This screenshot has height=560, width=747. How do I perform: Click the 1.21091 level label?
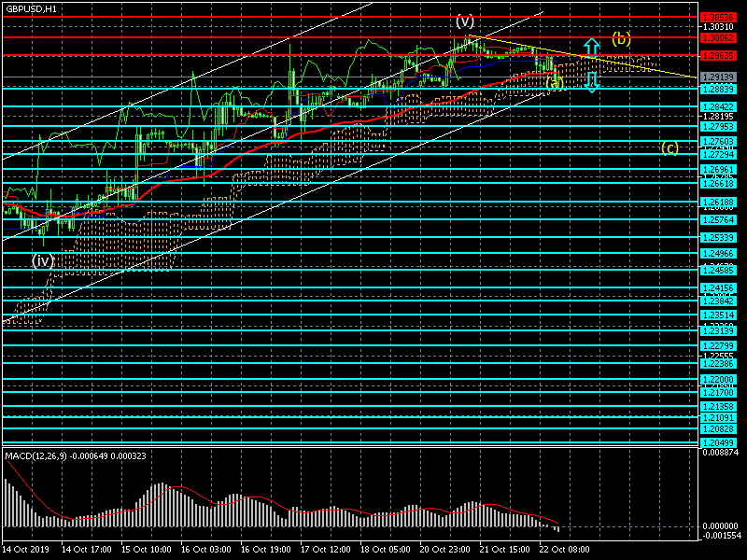click(718, 417)
